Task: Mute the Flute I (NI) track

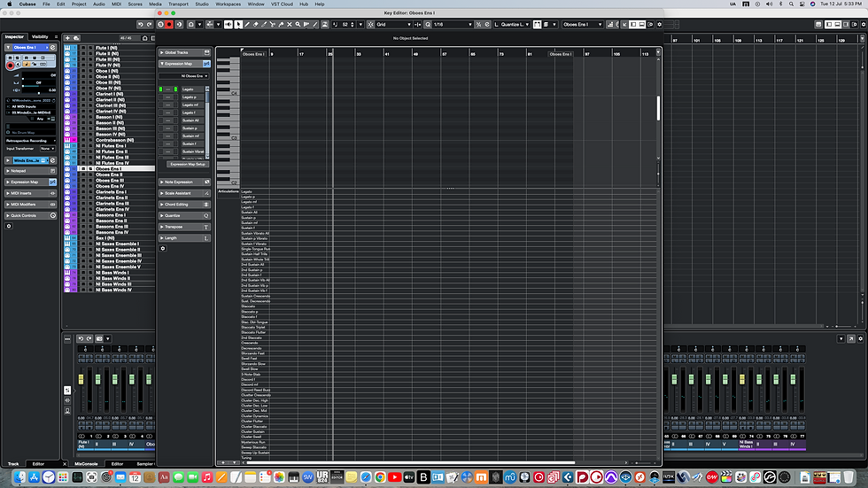Action: 83,48
